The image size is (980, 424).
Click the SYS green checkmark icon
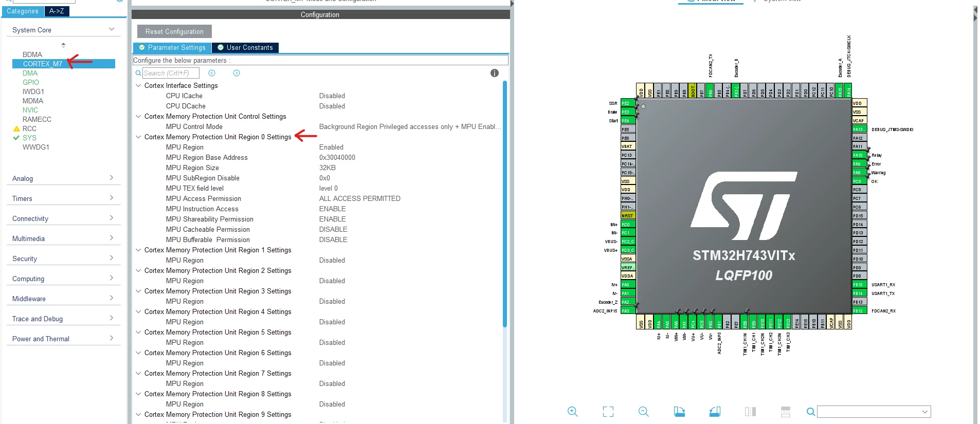[16, 138]
